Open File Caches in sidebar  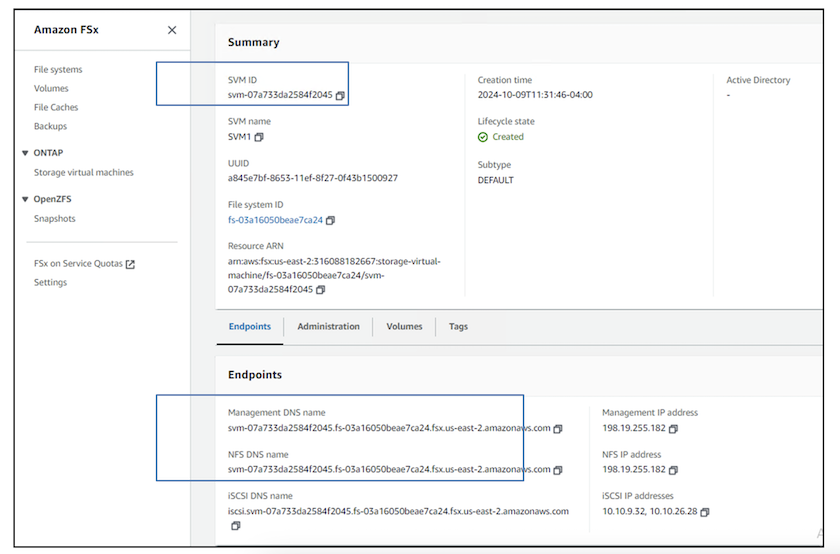coord(56,107)
